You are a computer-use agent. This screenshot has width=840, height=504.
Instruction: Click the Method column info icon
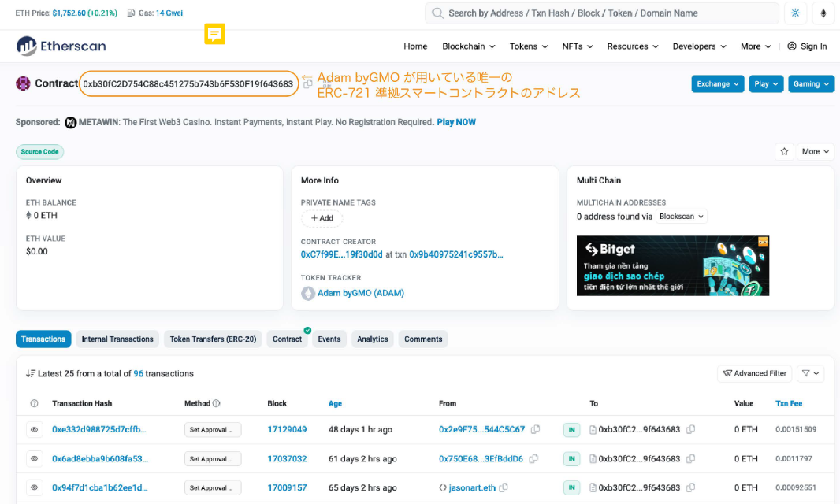(217, 403)
